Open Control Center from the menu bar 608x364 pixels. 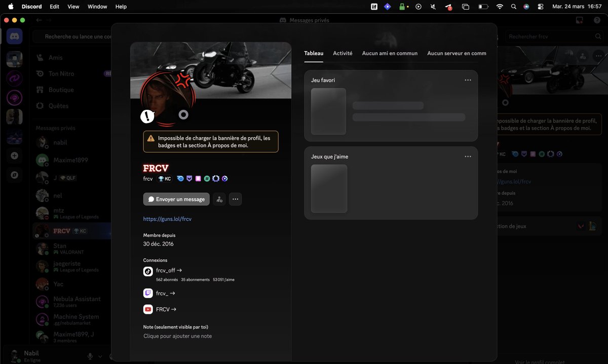[540, 7]
